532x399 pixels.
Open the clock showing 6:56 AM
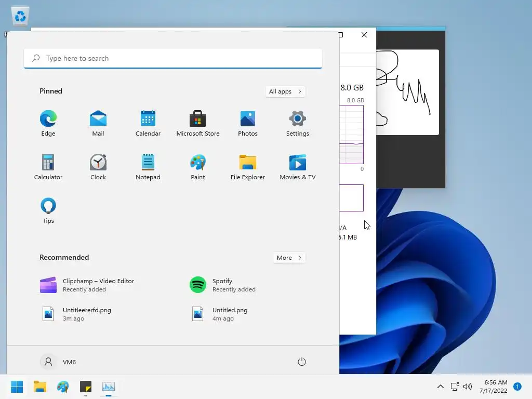coord(494,387)
